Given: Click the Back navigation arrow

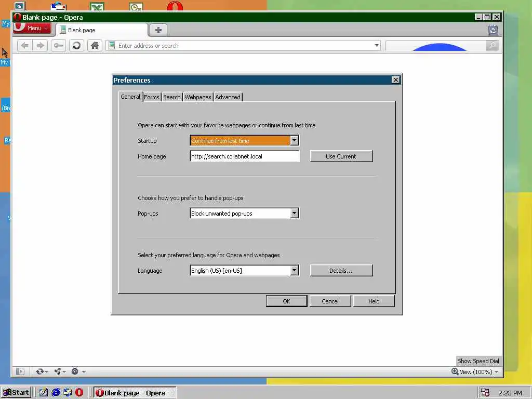Looking at the screenshot, I should pos(25,46).
